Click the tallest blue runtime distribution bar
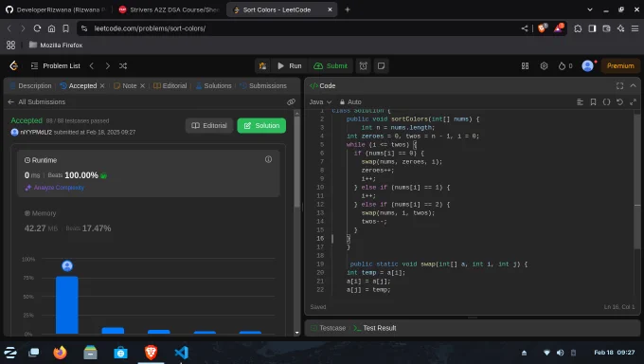This screenshot has width=644, height=364. (67, 305)
